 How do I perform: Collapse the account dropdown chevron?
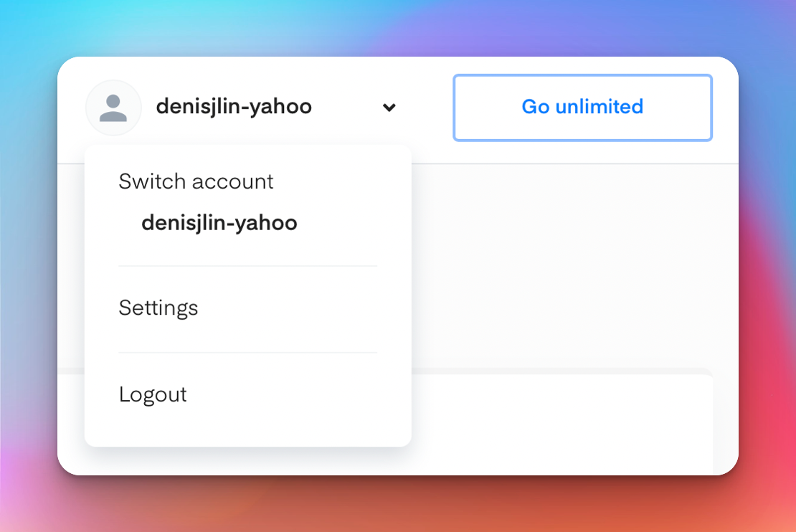coord(389,108)
